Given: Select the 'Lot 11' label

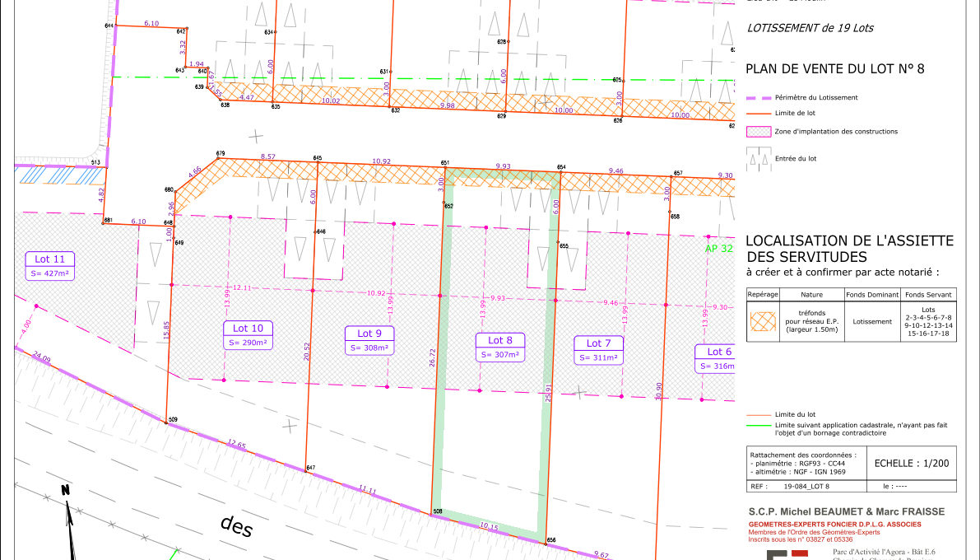Looking at the screenshot, I should tap(50, 259).
